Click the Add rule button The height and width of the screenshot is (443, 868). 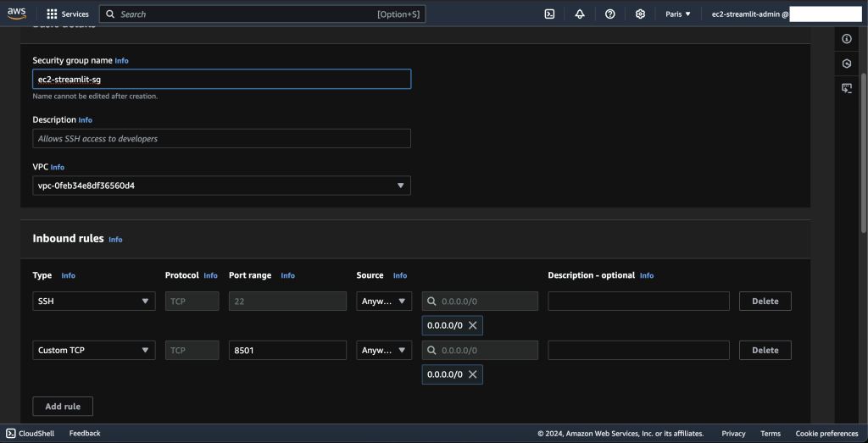63,407
